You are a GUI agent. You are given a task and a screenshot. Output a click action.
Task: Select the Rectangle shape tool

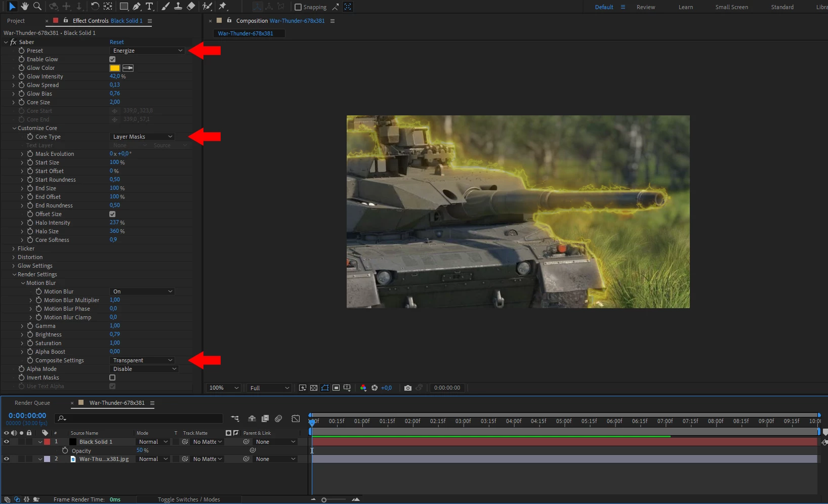pyautogui.click(x=123, y=7)
